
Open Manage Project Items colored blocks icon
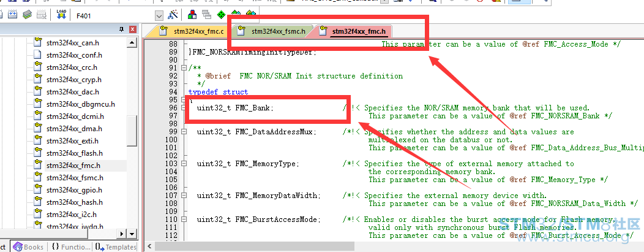point(192,15)
